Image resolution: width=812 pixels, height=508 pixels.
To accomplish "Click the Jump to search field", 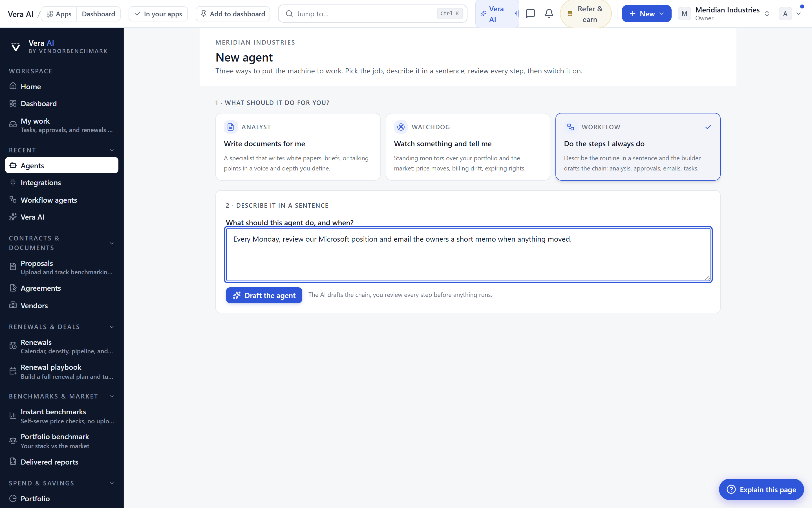I will tap(372, 14).
